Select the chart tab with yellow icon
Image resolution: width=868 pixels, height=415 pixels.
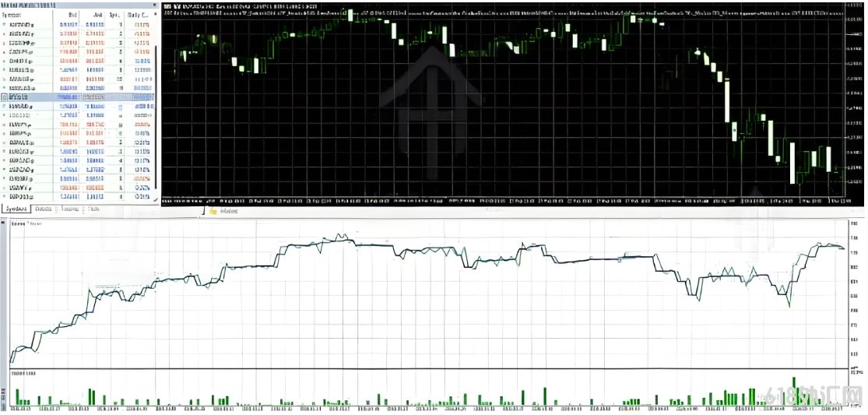click(224, 211)
